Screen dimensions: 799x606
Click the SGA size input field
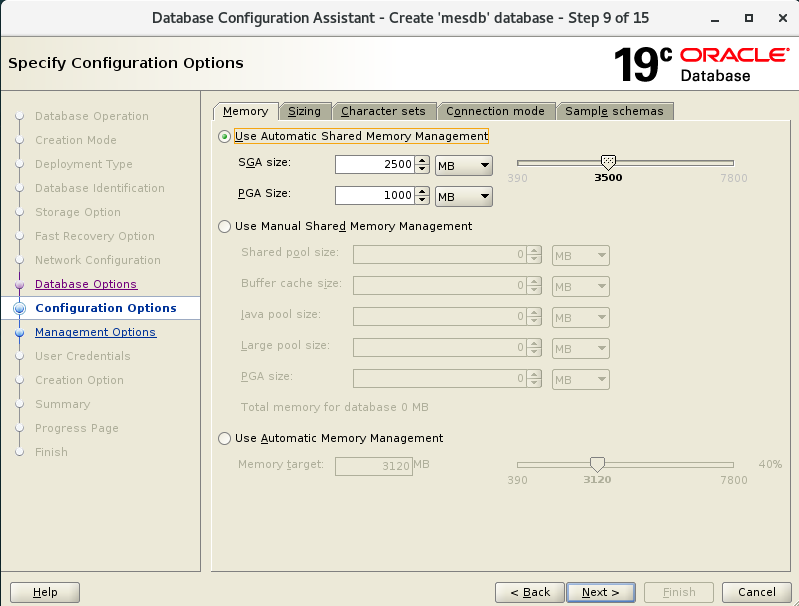[x=373, y=165]
